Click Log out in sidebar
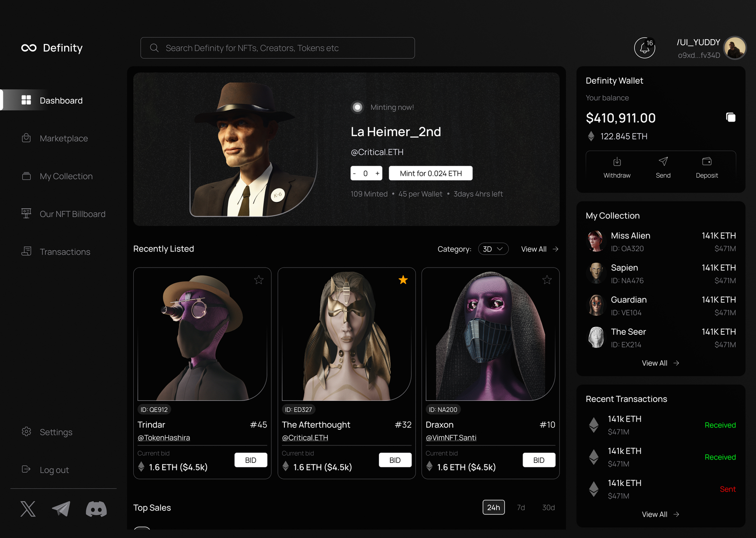756x538 pixels. click(45, 470)
